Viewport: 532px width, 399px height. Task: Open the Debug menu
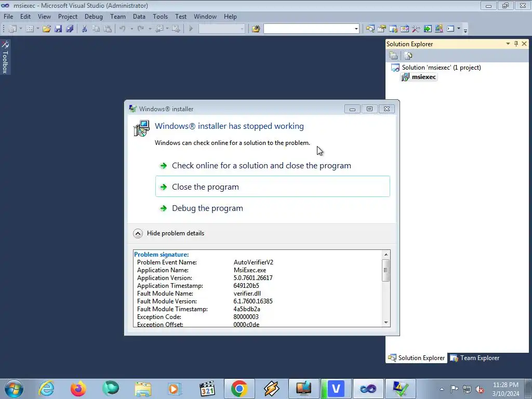click(94, 16)
